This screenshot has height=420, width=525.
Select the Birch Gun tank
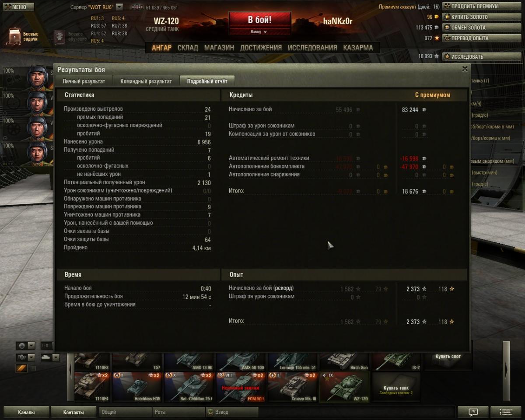[x=345, y=361]
